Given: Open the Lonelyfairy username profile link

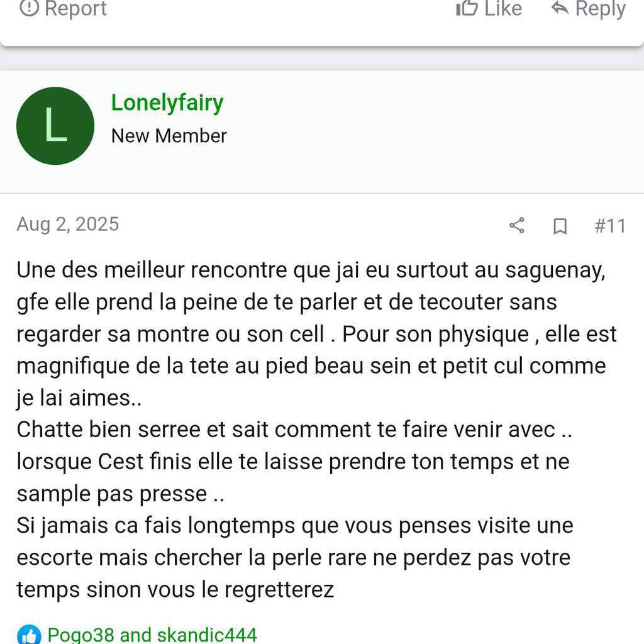Looking at the screenshot, I should [x=167, y=103].
